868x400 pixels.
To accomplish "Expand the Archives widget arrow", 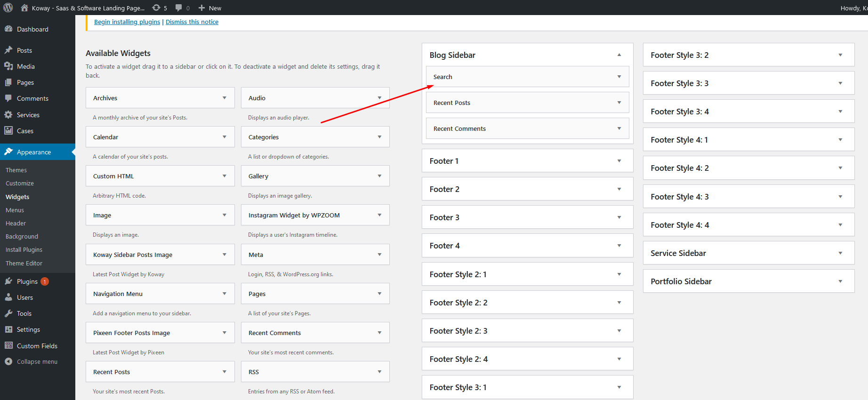I will pyautogui.click(x=225, y=98).
